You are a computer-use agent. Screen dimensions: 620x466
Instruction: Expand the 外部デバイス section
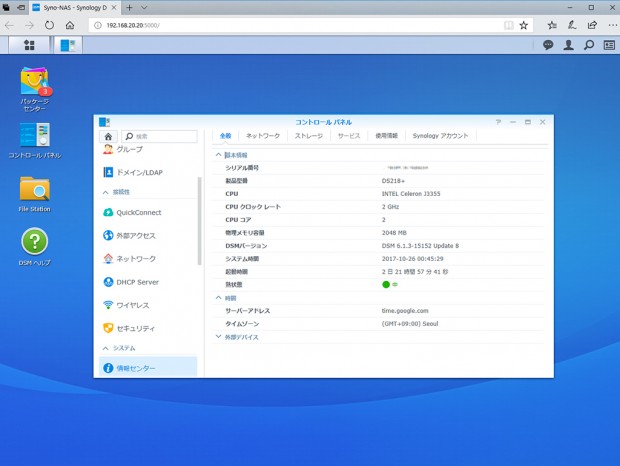219,337
